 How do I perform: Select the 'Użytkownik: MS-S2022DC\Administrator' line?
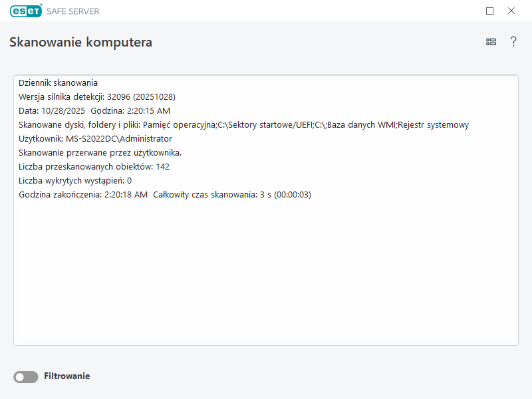95,139
